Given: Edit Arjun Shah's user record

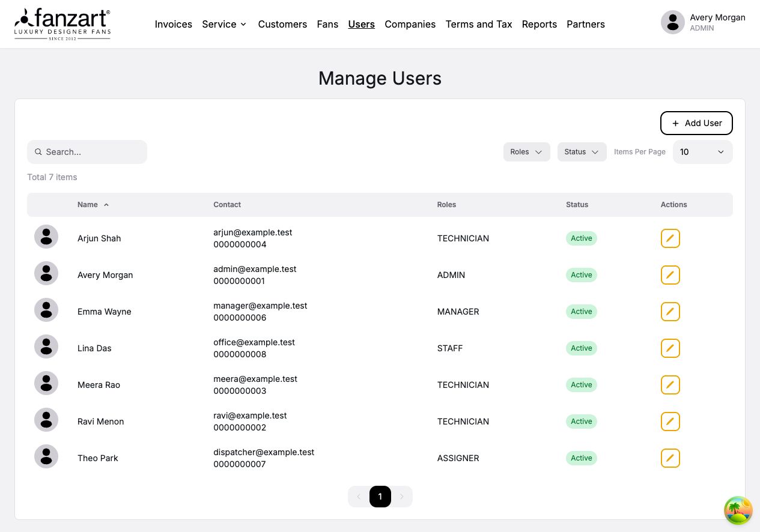Looking at the screenshot, I should pos(670,238).
